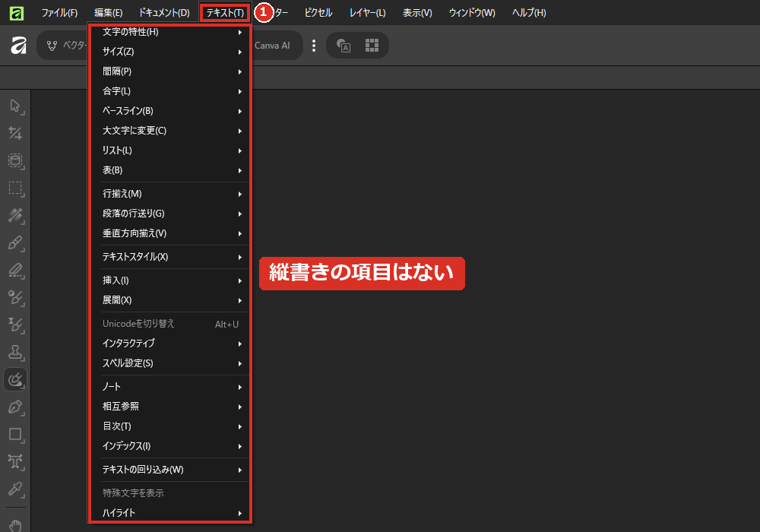760x532 pixels.
Task: Open the インタラクティブ submenu
Action: 170,344
